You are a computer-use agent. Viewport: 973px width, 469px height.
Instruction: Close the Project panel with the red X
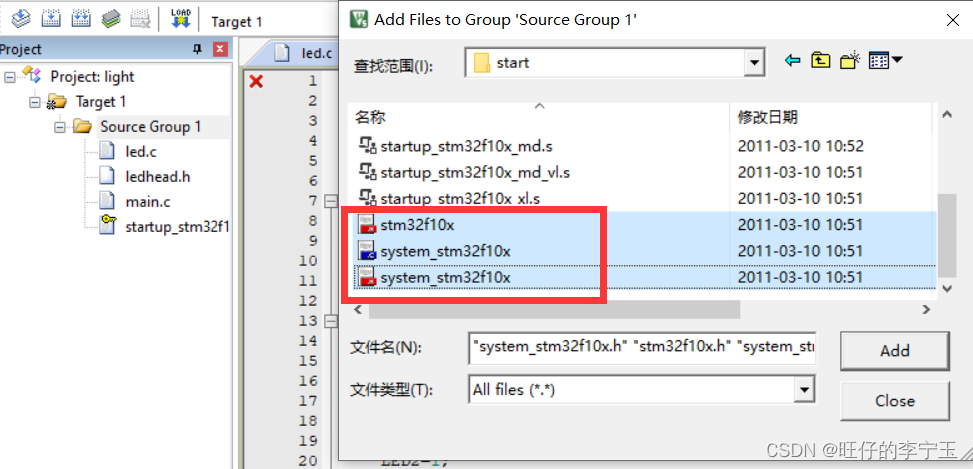pos(220,49)
